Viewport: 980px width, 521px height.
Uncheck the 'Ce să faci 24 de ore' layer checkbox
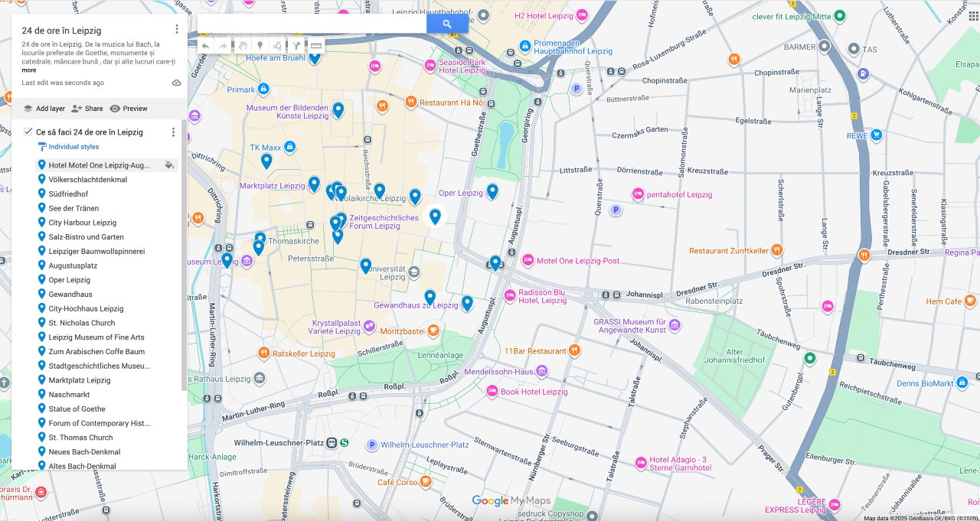click(28, 132)
